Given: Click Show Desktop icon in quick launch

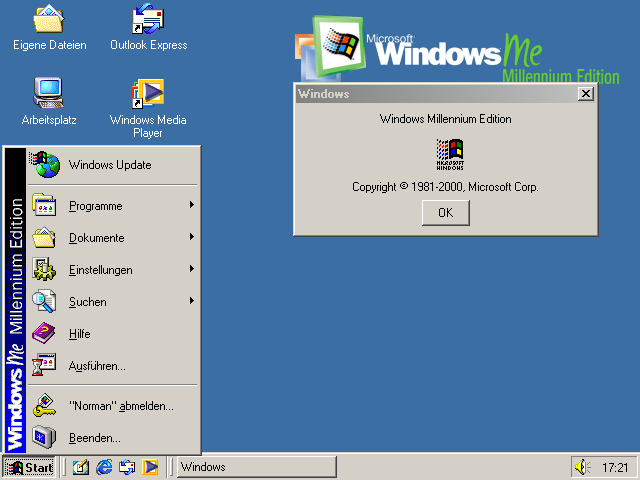Looking at the screenshot, I should pyautogui.click(x=80, y=467).
